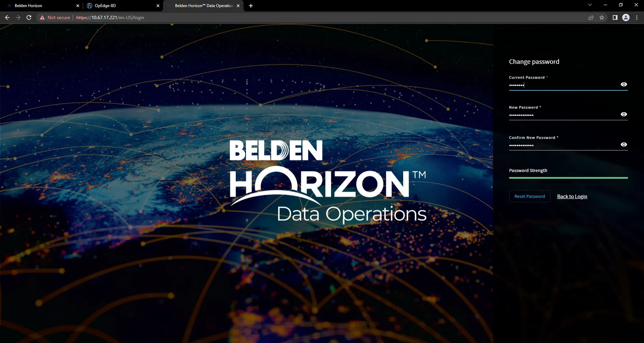644x343 pixels.
Task: Open the Not secure site warning
Action: [55, 18]
